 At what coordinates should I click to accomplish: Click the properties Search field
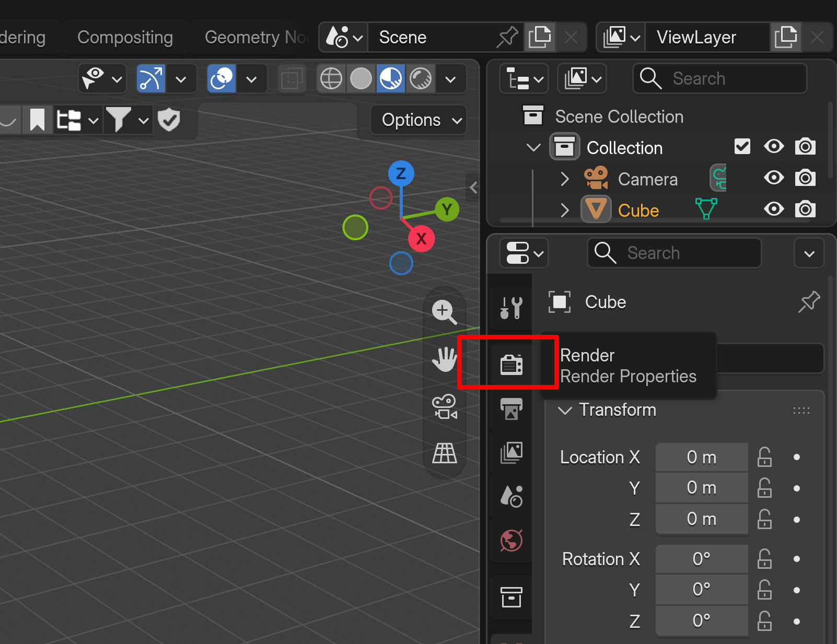(x=675, y=253)
